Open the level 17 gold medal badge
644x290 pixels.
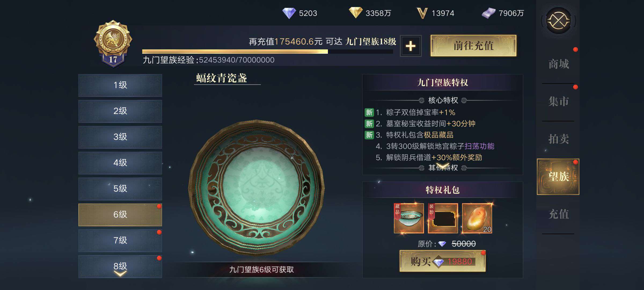[113, 44]
